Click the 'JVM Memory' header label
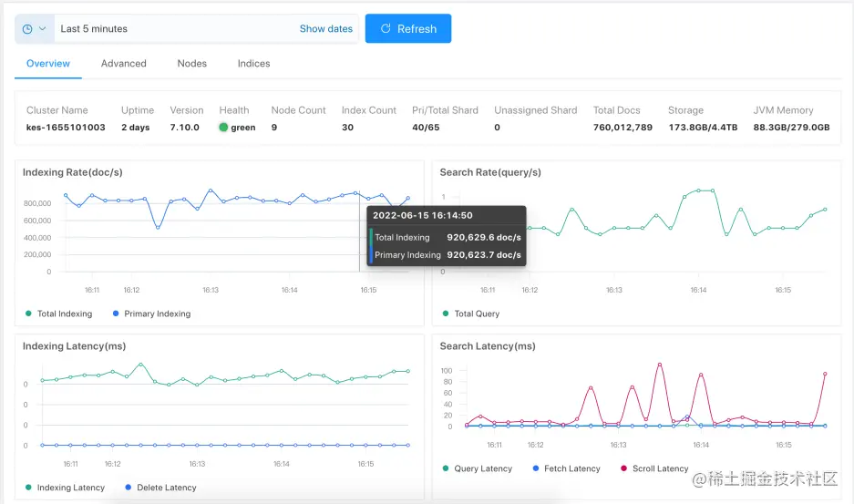Image resolution: width=854 pixels, height=504 pixels. pos(783,110)
